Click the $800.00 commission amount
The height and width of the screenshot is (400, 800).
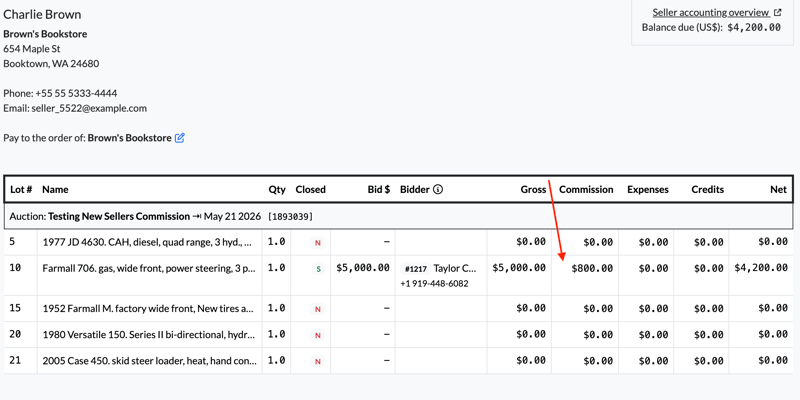pyautogui.click(x=592, y=268)
